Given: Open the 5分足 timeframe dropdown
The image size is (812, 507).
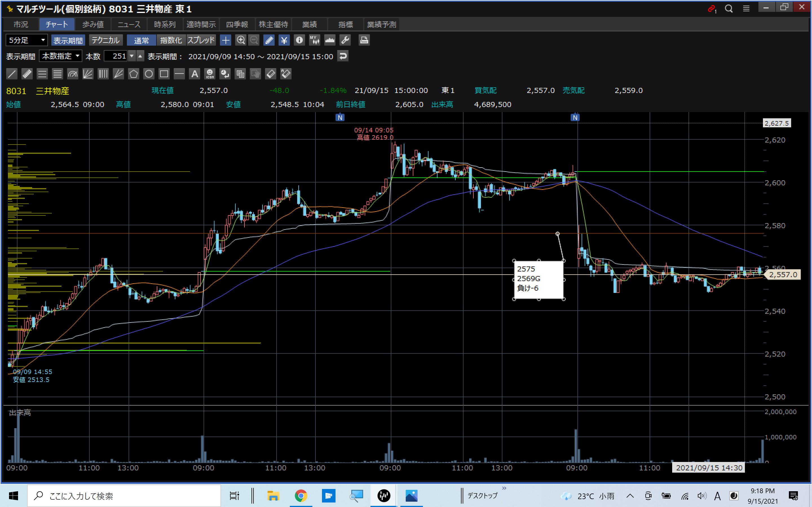Looking at the screenshot, I should coord(27,40).
